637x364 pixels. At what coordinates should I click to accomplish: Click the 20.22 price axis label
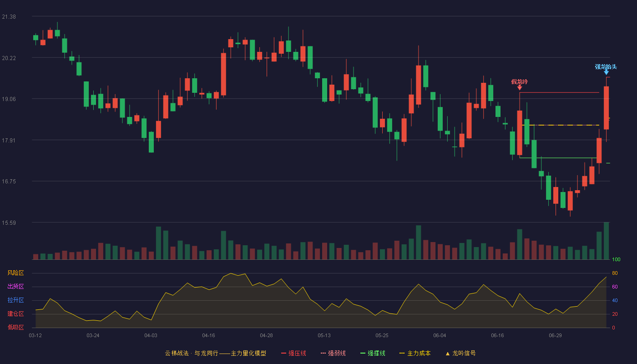(9, 58)
